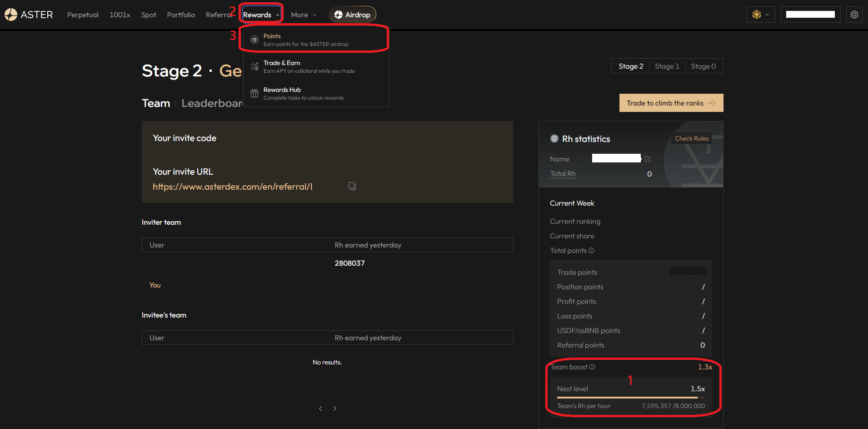
Task: Click the info icon next to Team boost
Action: pos(592,367)
